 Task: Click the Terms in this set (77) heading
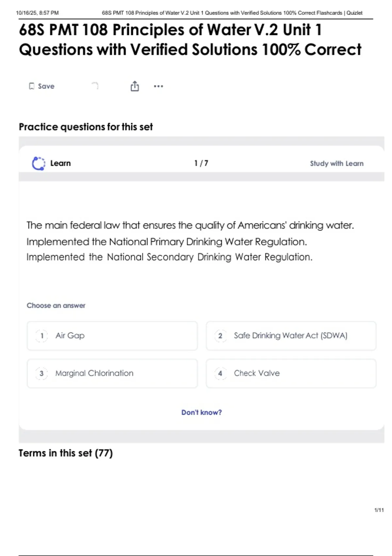tap(66, 453)
